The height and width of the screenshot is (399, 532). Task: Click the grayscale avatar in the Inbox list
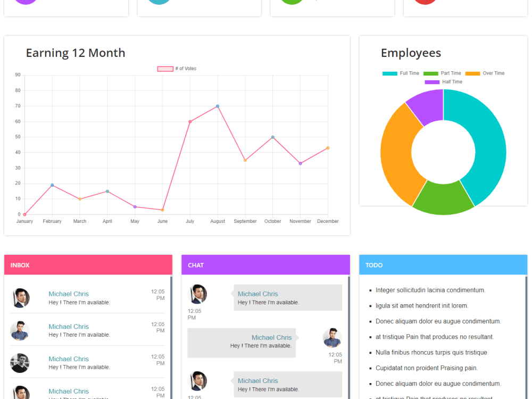pyautogui.click(x=20, y=363)
